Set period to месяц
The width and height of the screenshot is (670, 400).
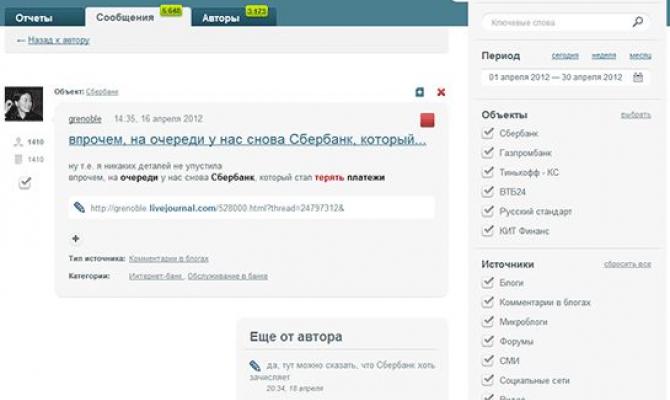(640, 56)
